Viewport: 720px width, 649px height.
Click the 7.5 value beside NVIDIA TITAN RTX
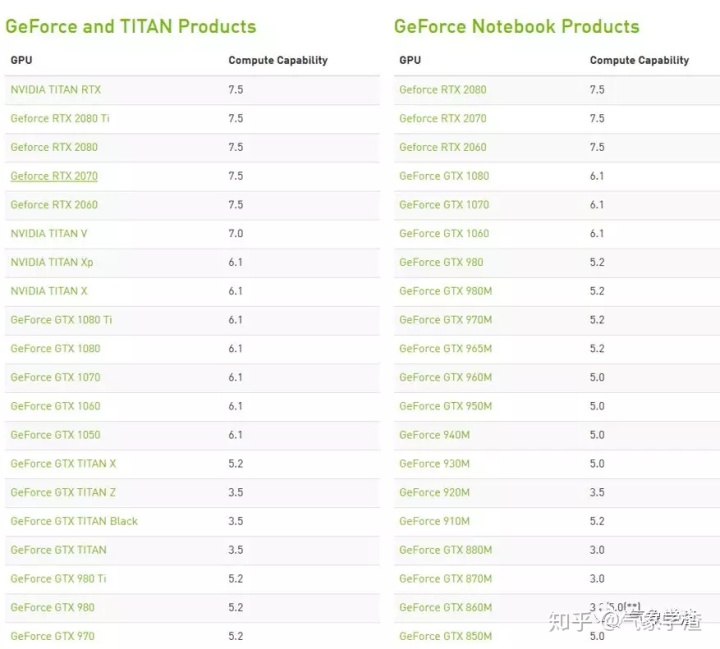[x=236, y=90]
